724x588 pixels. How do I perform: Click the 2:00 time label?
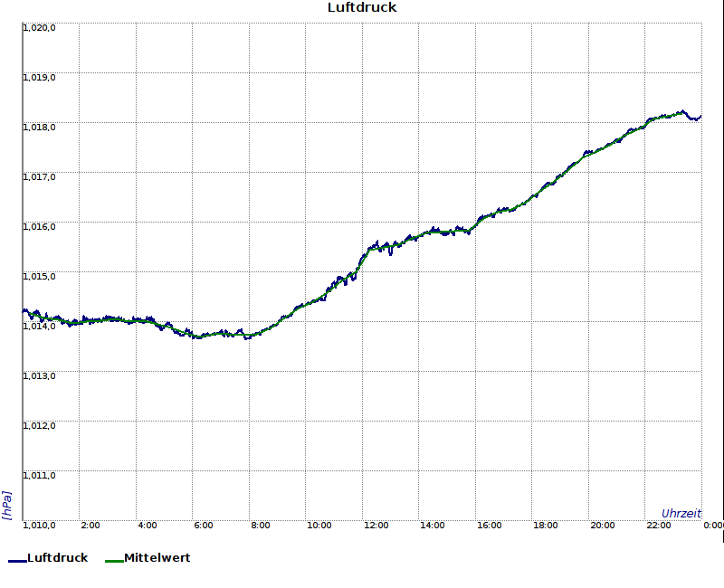pos(90,526)
